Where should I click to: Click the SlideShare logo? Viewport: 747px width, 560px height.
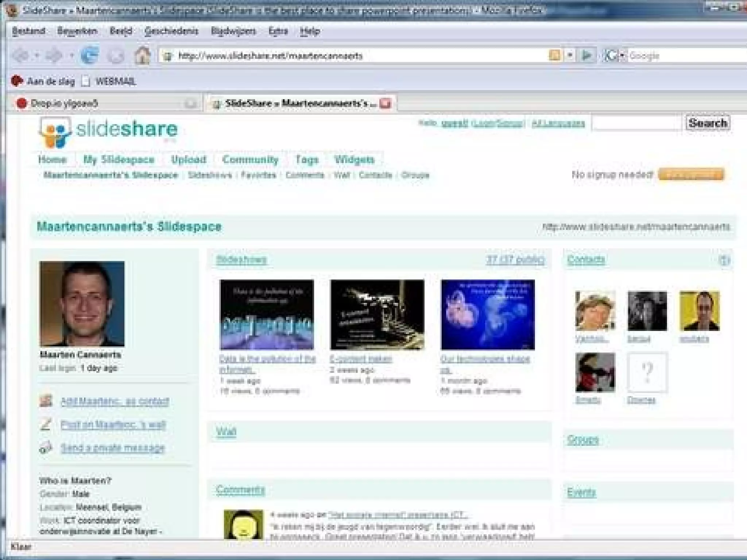coord(108,131)
